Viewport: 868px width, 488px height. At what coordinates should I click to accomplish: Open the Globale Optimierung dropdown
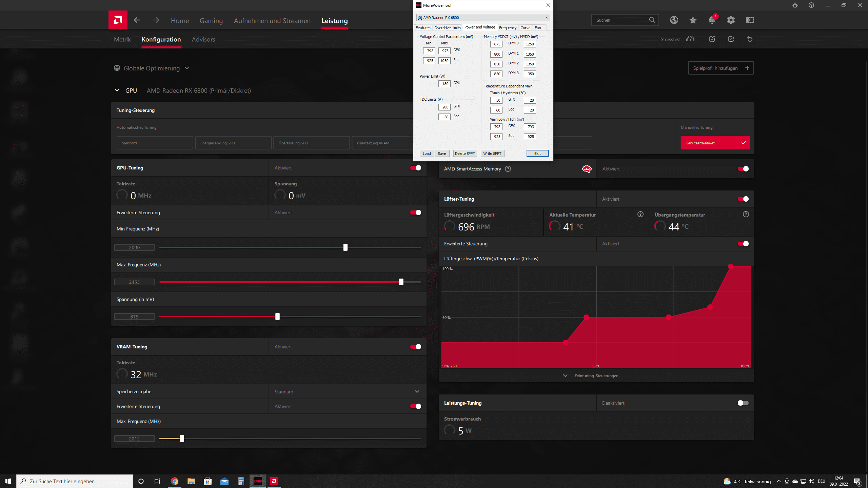[x=152, y=68]
